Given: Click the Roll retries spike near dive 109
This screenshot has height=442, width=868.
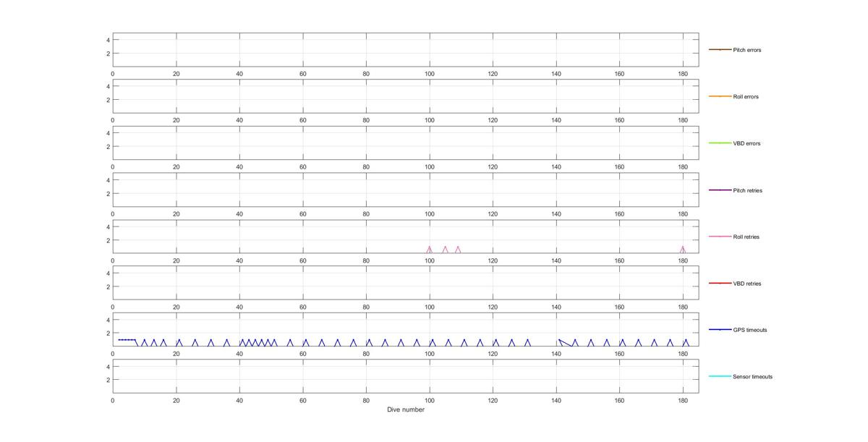Looking at the screenshot, I should (458, 250).
